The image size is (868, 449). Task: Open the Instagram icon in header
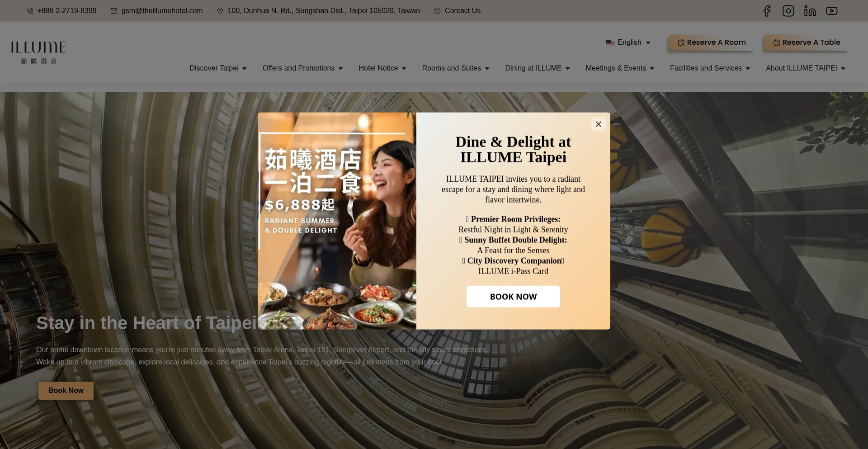tap(788, 11)
